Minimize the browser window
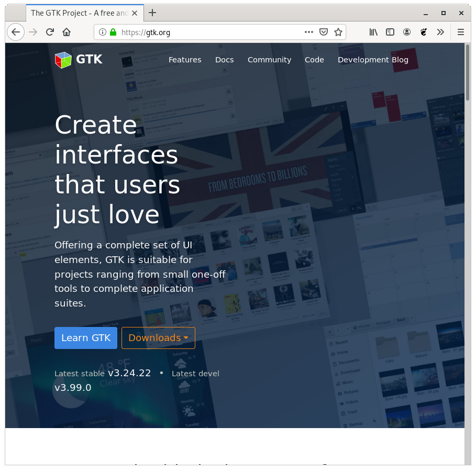The width and height of the screenshot is (476, 470). click(x=426, y=14)
